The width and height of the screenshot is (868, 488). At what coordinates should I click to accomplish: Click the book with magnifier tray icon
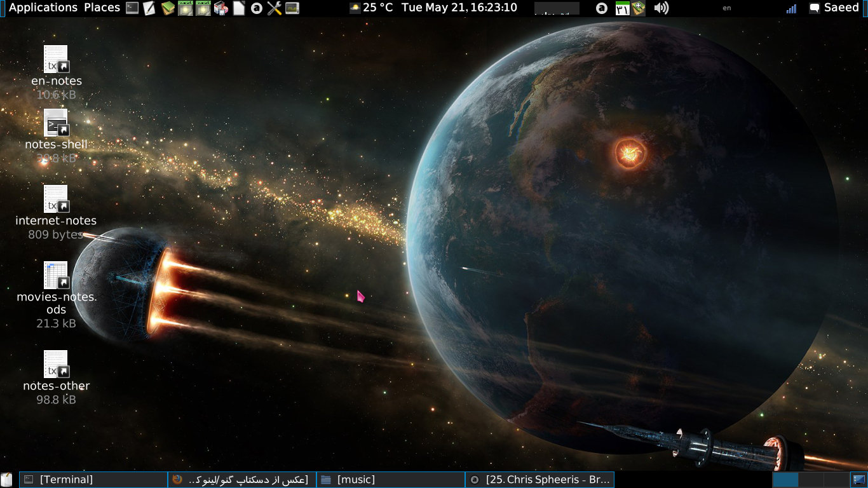(x=639, y=8)
